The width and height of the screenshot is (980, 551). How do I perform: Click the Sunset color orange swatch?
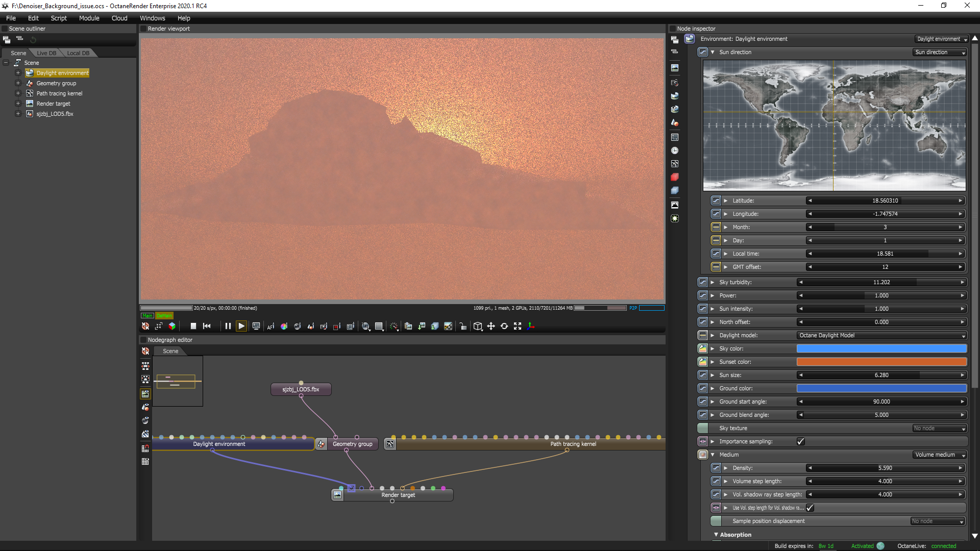(881, 362)
